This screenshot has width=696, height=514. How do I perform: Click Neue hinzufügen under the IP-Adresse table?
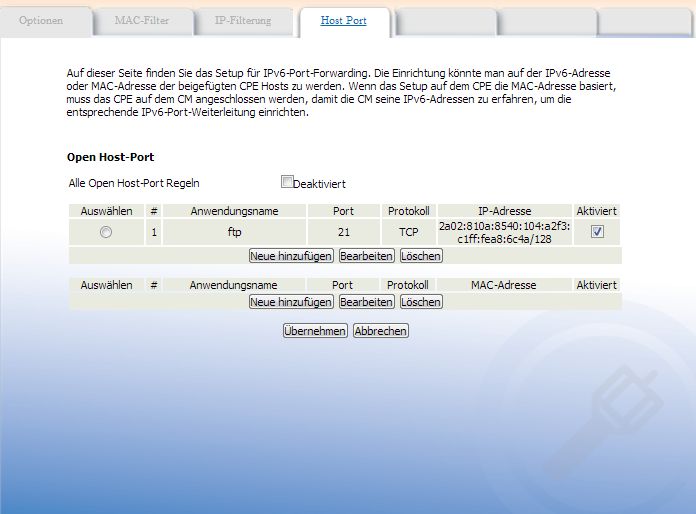[291, 256]
